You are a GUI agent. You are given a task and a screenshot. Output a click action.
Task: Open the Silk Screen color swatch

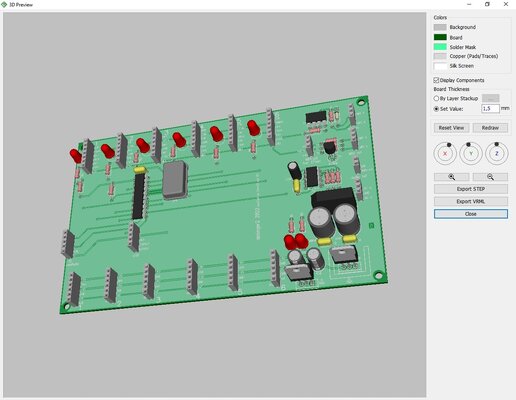(x=440, y=66)
